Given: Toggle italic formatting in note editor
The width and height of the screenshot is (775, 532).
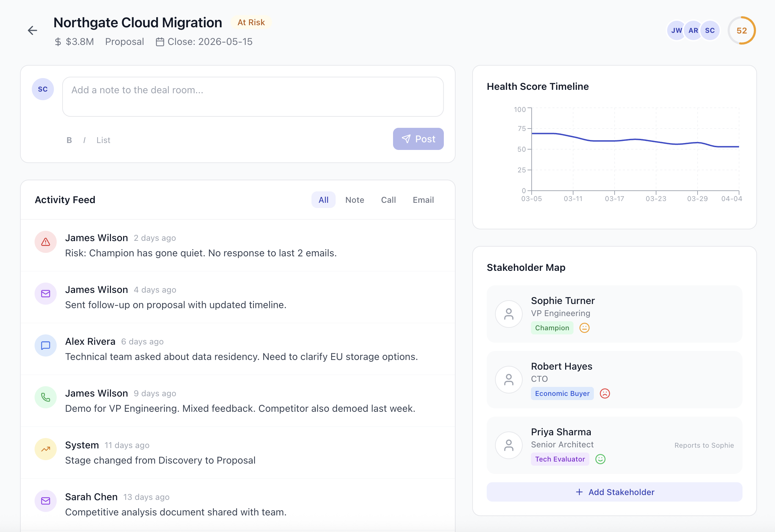Looking at the screenshot, I should pyautogui.click(x=84, y=140).
